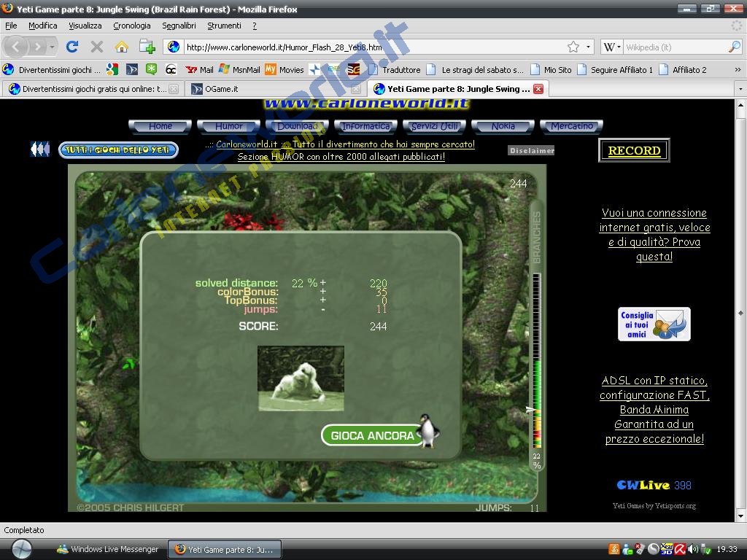Click the Humor navigation button on page
The image size is (747, 560).
[x=228, y=126]
